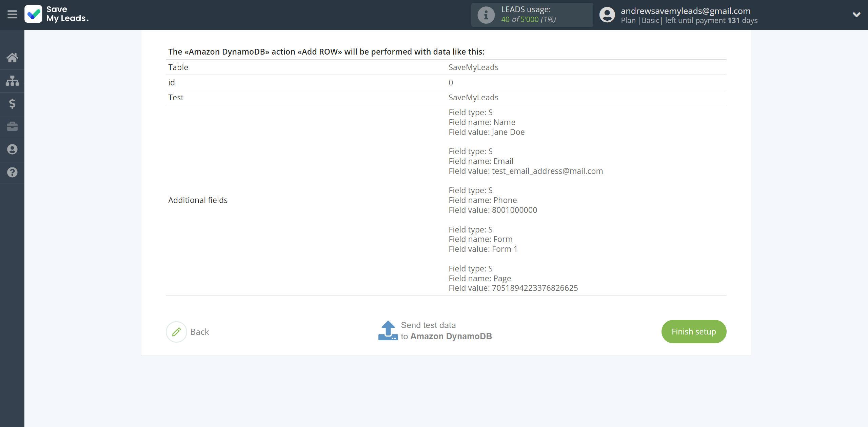Viewport: 868px width, 427px height.
Task: Expand the account dropdown chevron
Action: coord(856,15)
